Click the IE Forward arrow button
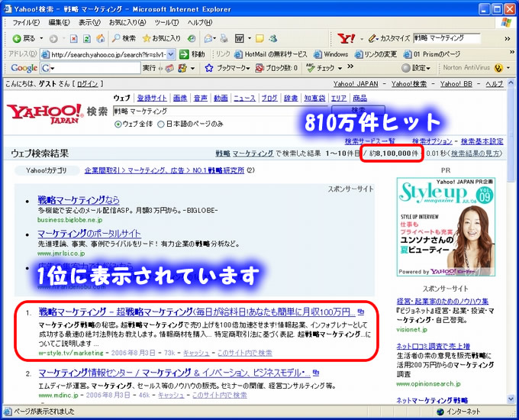Screen dimensions: 519x420 (53, 39)
